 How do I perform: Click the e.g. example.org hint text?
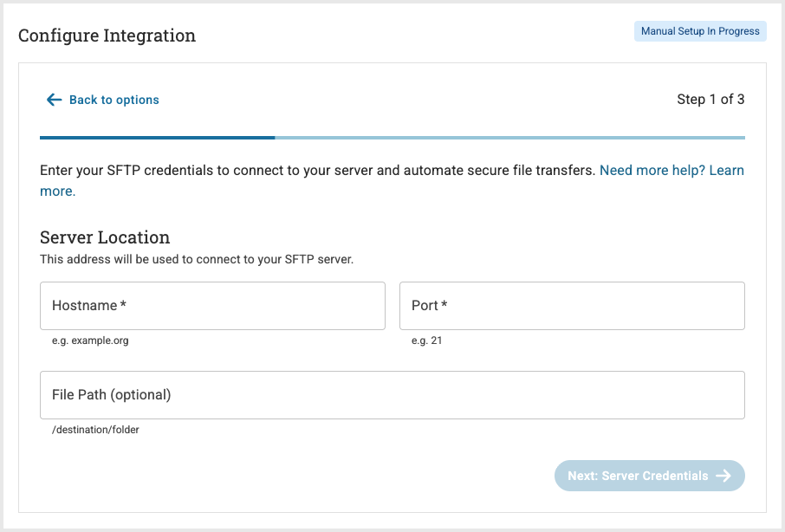click(x=90, y=341)
